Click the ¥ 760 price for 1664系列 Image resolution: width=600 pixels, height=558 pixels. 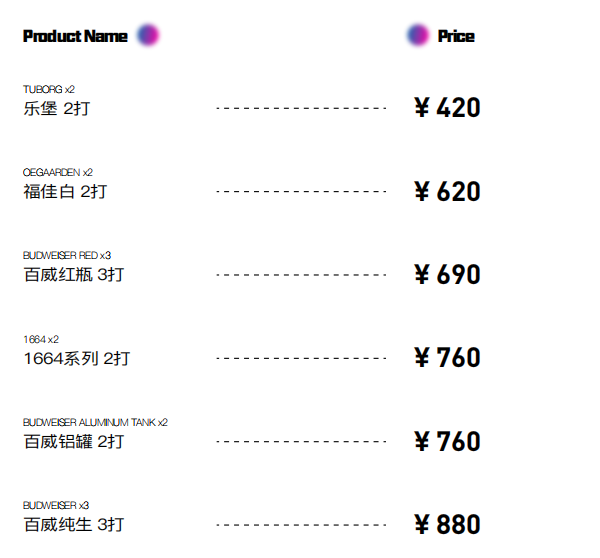(x=447, y=357)
